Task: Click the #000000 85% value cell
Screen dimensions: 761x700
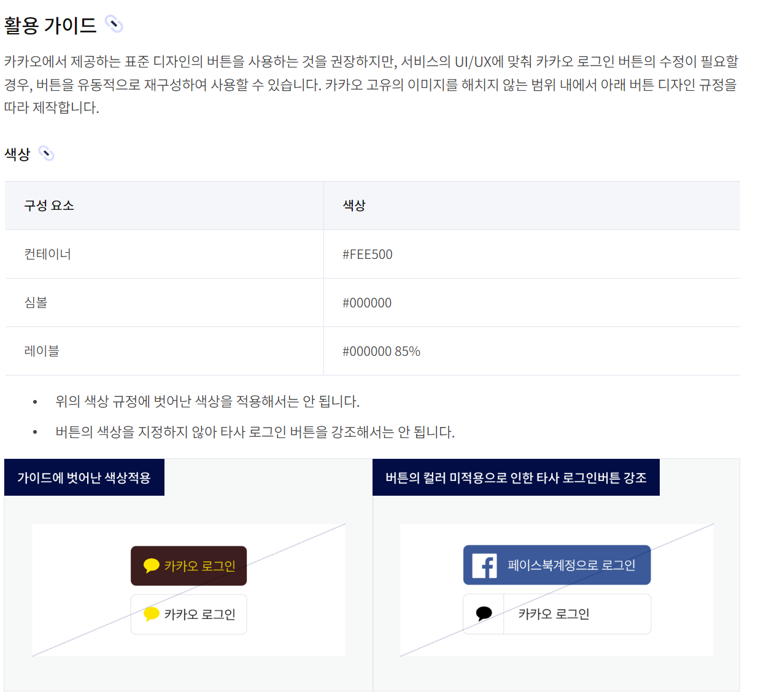Action: pos(531,351)
